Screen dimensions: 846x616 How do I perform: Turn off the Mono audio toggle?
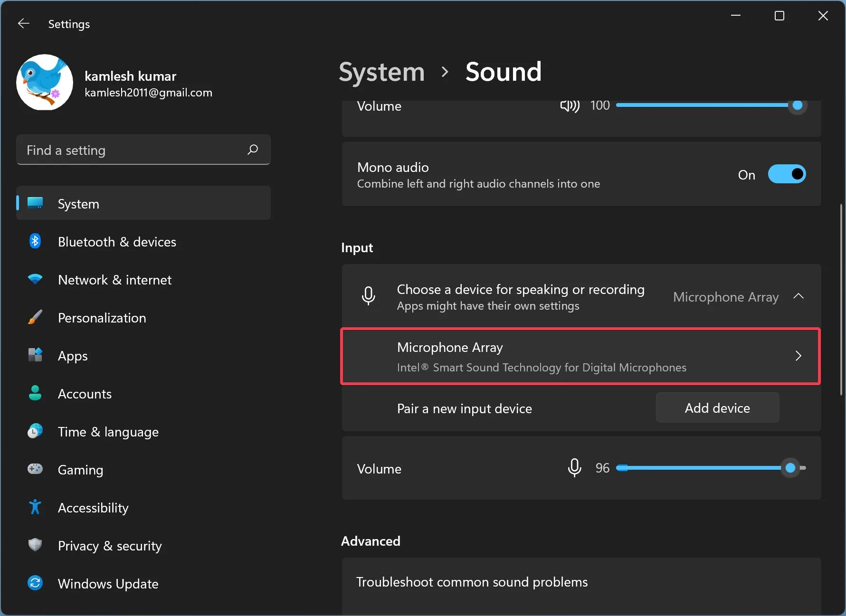pyautogui.click(x=787, y=174)
